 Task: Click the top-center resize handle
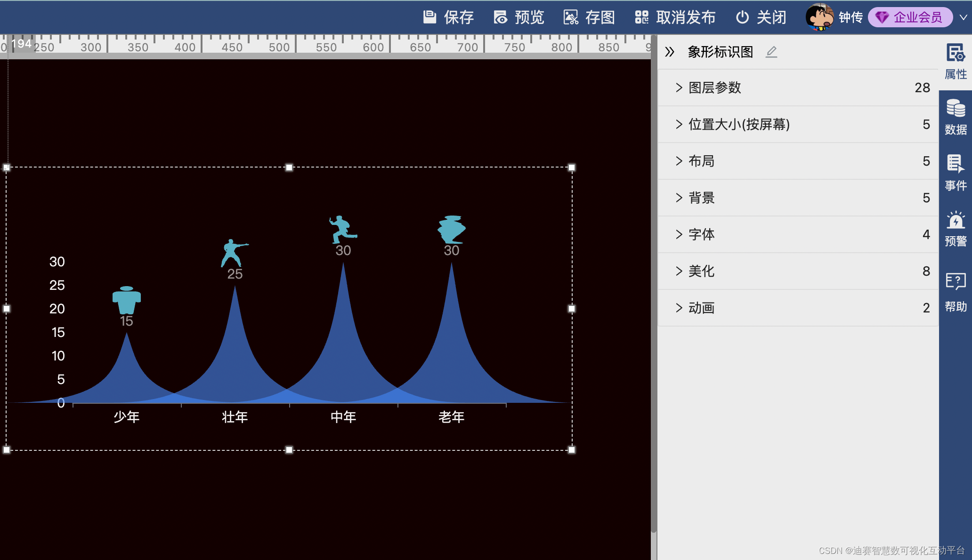[x=289, y=168]
